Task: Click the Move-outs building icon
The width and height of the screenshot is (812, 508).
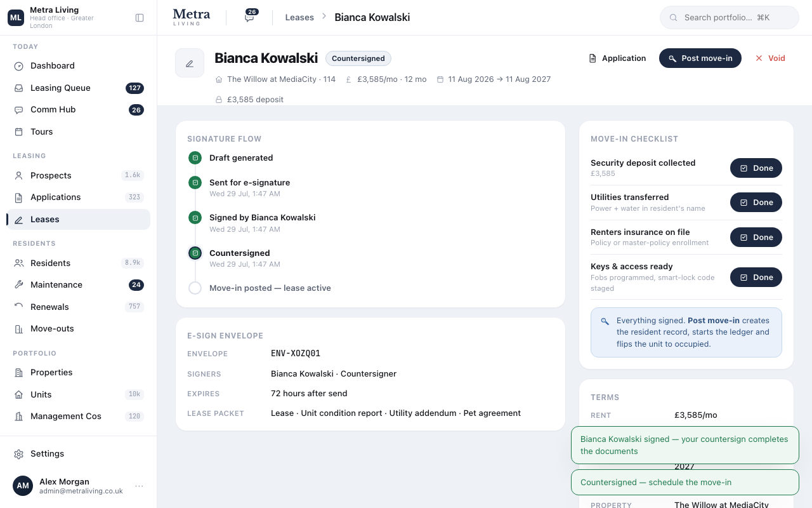Action: tap(19, 329)
